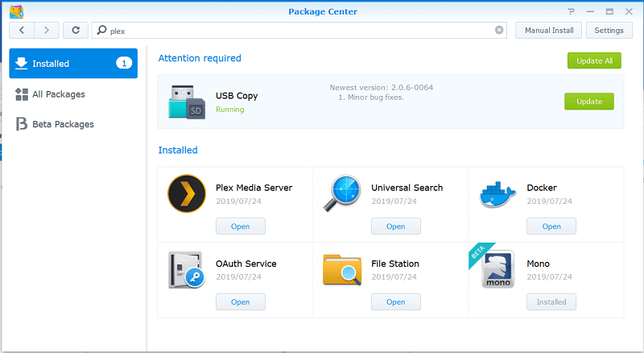Maximize the Package Center window
Screen dimensions: 644x353
pos(609,11)
